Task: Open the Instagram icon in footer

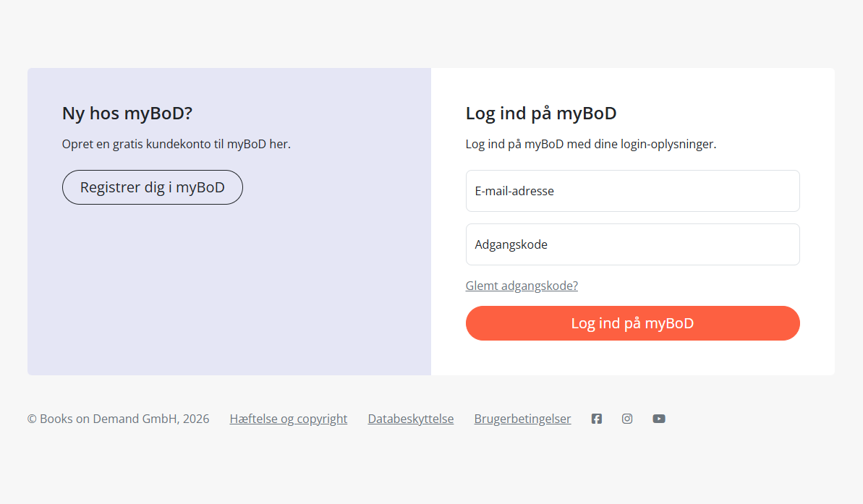Action: coord(627,419)
